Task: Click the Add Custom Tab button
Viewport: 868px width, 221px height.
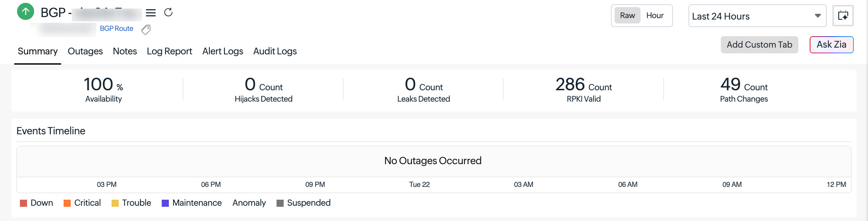Action: [x=759, y=45]
